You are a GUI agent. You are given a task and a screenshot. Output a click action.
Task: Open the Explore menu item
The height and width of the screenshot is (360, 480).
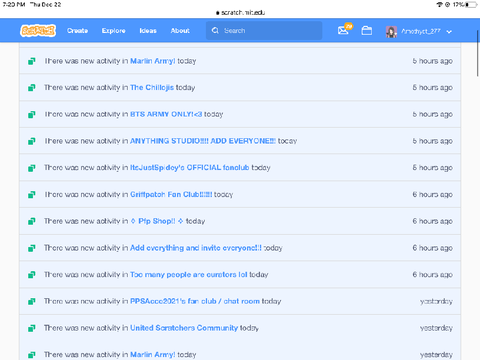click(113, 31)
